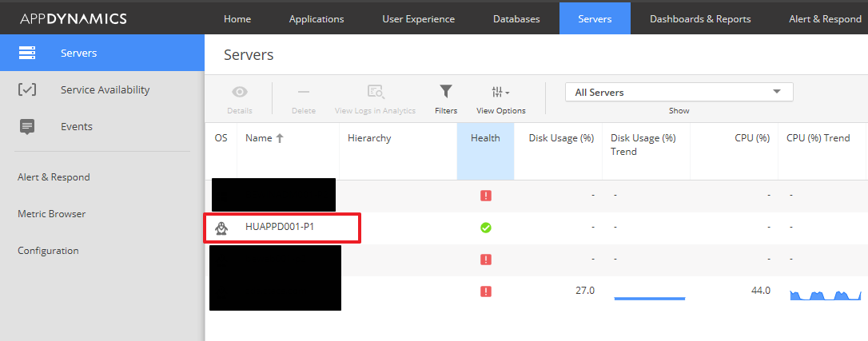Click Disk Usage (%) Trend header

coord(643,145)
